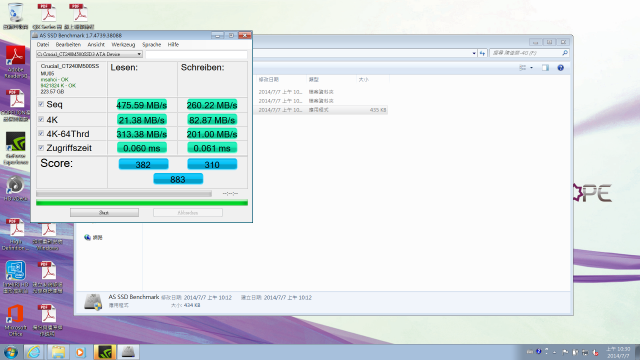This screenshot has height=360, width=640.
Task: Open the Windows Media Player taskbar icon
Action: [x=80, y=352]
